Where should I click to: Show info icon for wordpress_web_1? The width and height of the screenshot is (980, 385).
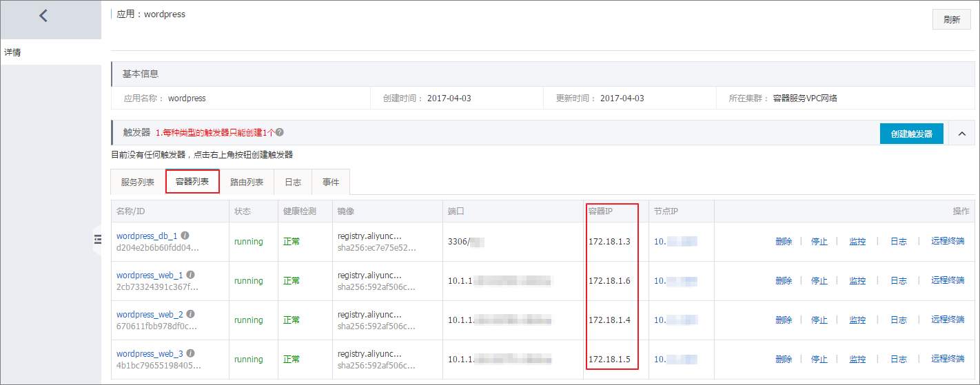pos(190,275)
